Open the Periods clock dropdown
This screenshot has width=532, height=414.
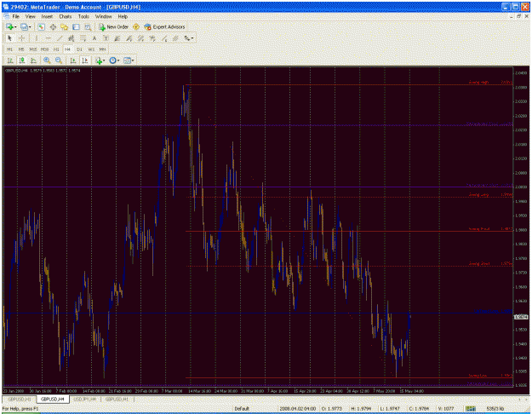[x=114, y=60]
